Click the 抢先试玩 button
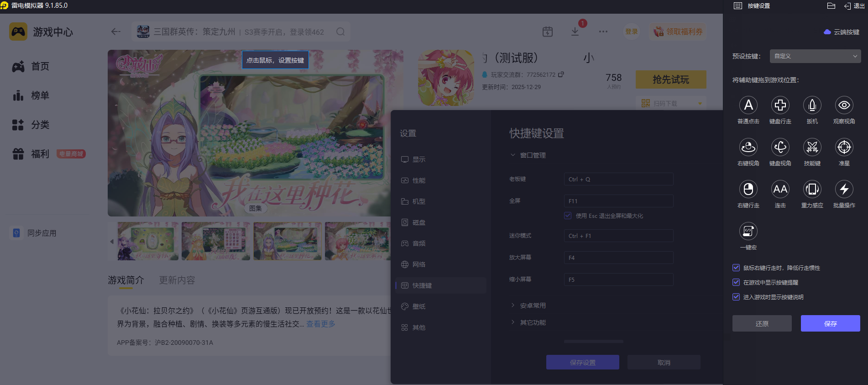The width and height of the screenshot is (868, 385). point(671,79)
